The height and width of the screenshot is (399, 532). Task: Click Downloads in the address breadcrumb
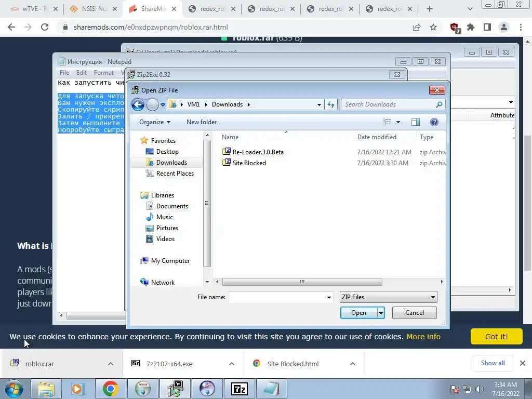(x=227, y=104)
